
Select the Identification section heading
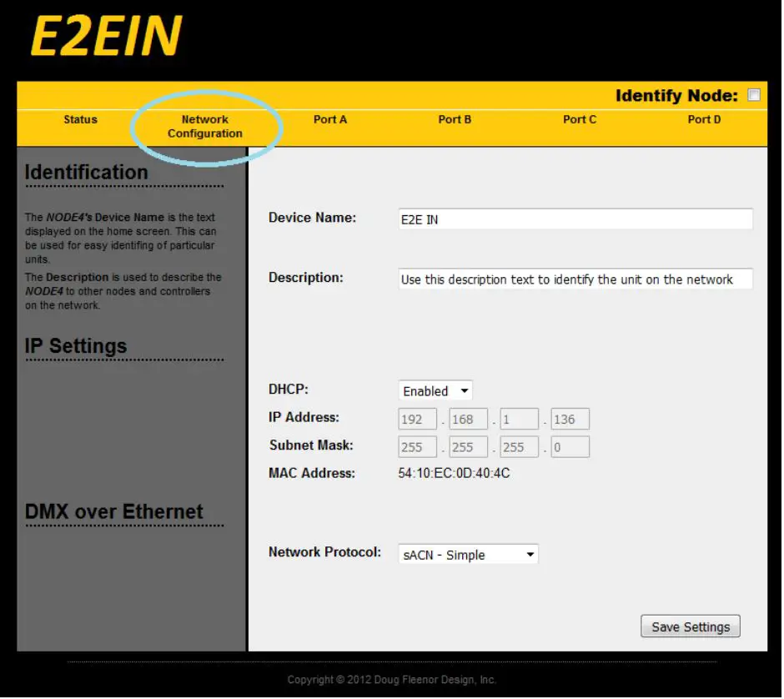tap(86, 173)
